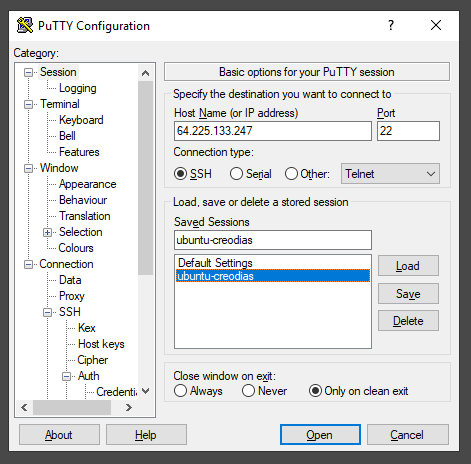Image resolution: width=471 pixels, height=464 pixels.
Task: Load the selected saved session
Action: click(408, 266)
